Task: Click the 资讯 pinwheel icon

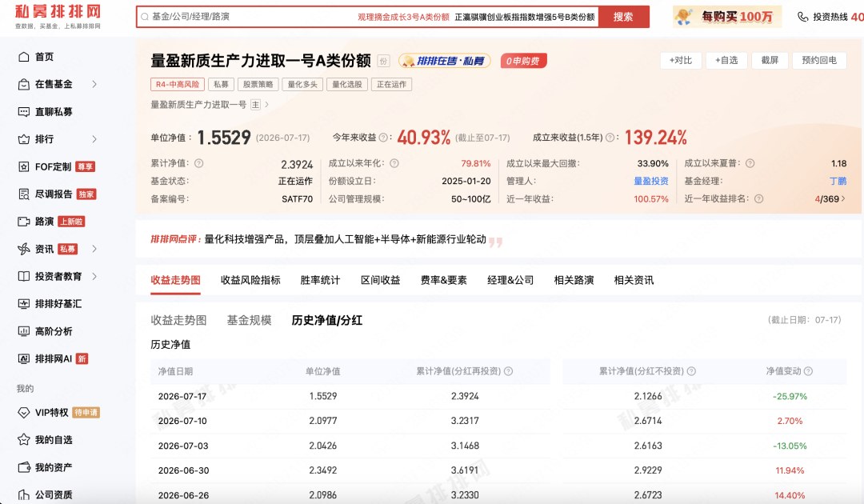Action: pos(24,249)
